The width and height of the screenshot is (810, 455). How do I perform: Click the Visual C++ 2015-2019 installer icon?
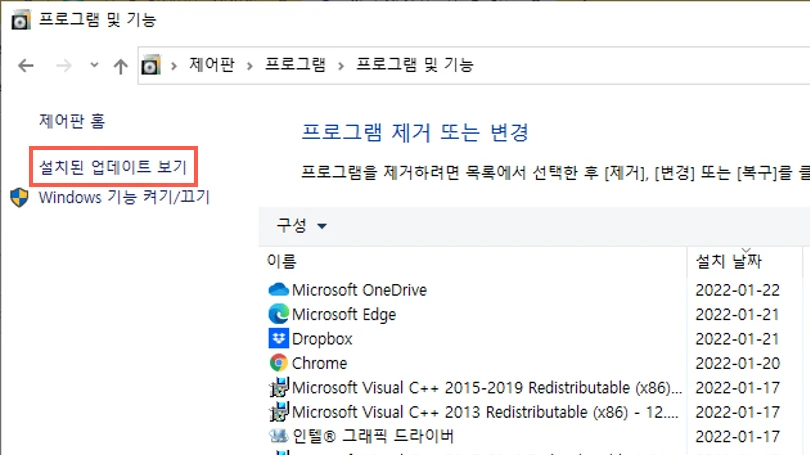[x=279, y=387]
